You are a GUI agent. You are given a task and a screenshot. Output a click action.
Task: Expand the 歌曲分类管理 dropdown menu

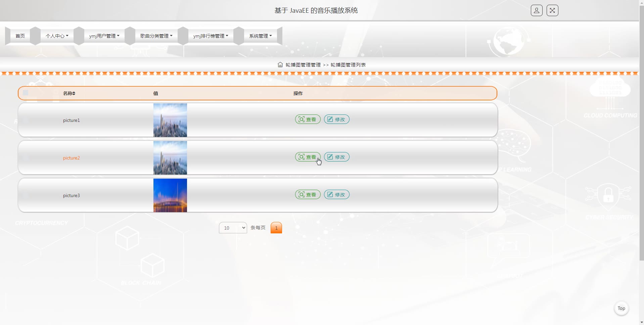156,36
